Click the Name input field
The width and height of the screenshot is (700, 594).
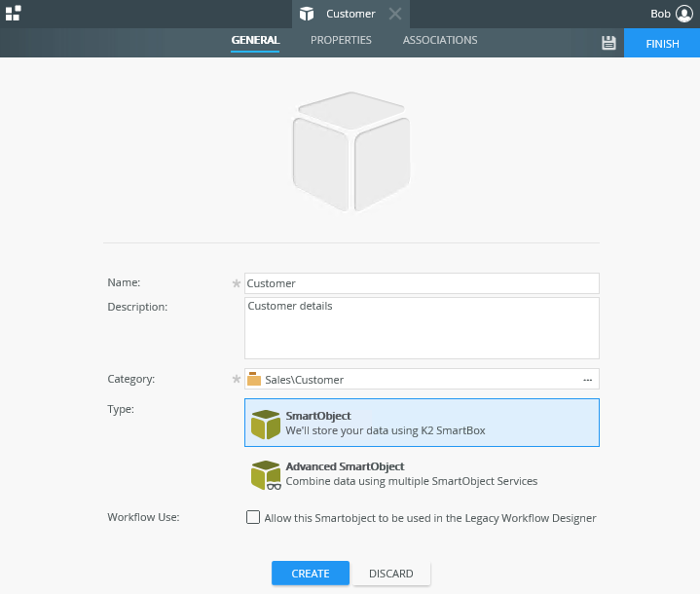(422, 283)
